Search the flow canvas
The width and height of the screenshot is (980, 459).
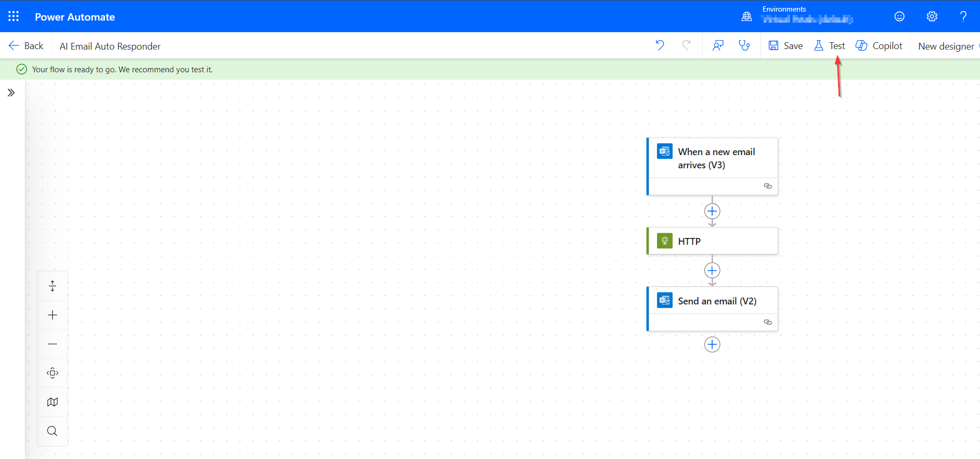coord(52,431)
